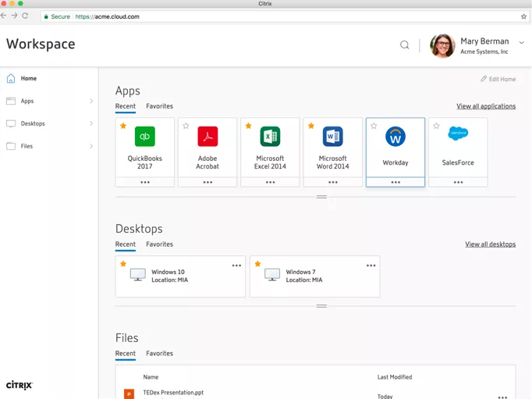Click the Files folder icon in sidebar
The image size is (532, 399).
(11, 146)
